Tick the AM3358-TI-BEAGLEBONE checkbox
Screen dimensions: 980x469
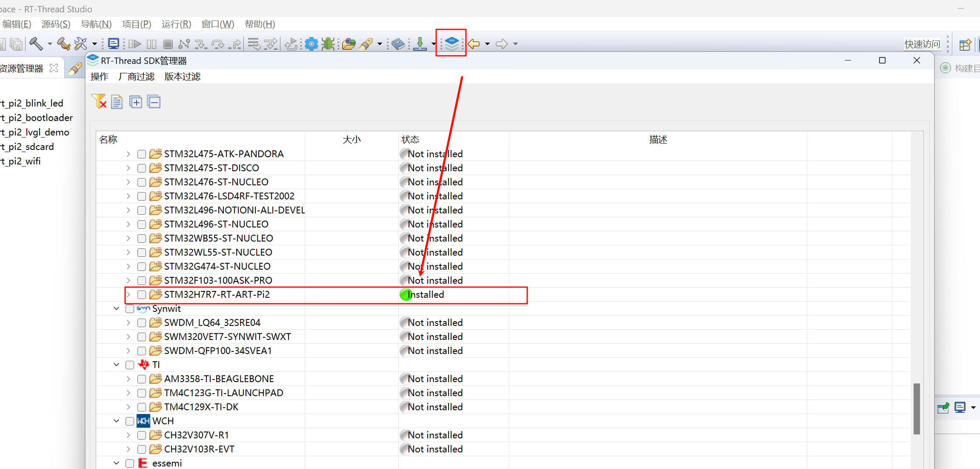click(142, 379)
